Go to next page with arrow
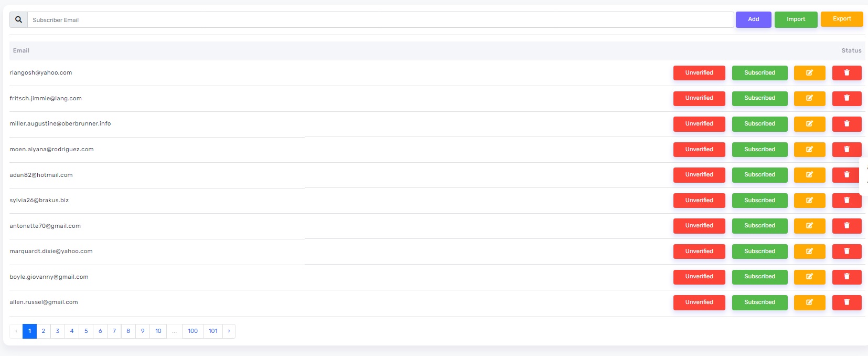868x356 pixels. [x=229, y=331]
